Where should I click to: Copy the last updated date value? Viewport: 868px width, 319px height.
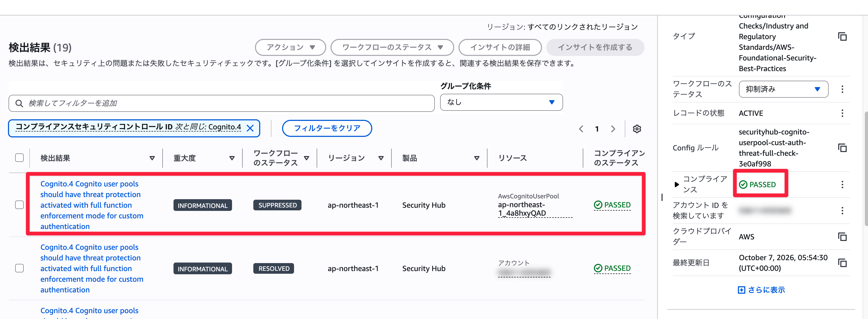coord(842,263)
